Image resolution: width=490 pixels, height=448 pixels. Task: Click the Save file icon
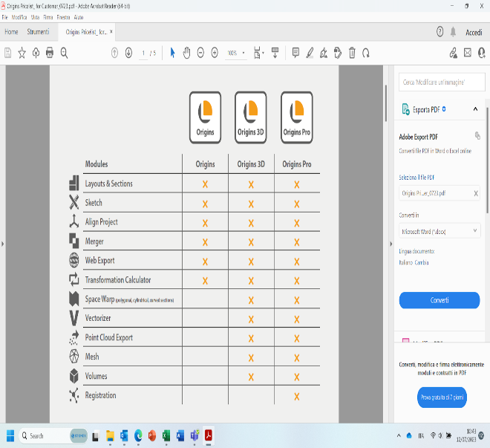coord(8,53)
